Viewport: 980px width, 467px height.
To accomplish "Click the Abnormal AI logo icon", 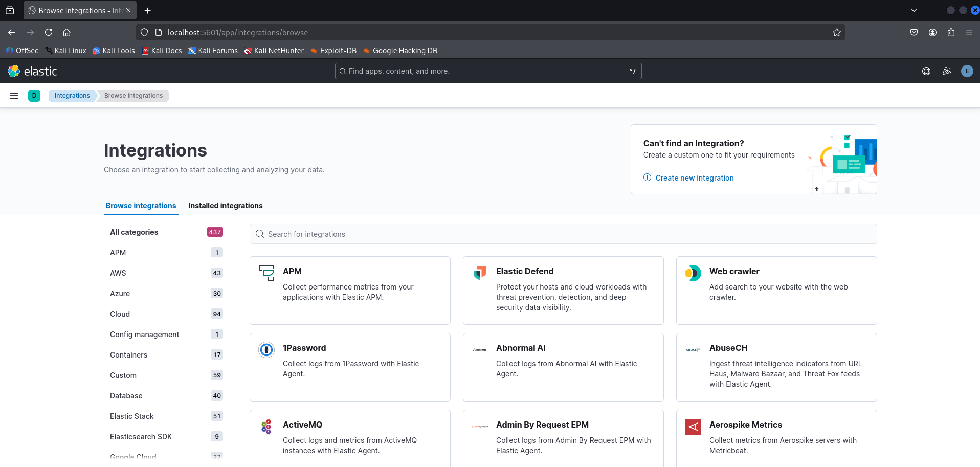I will pyautogui.click(x=480, y=349).
